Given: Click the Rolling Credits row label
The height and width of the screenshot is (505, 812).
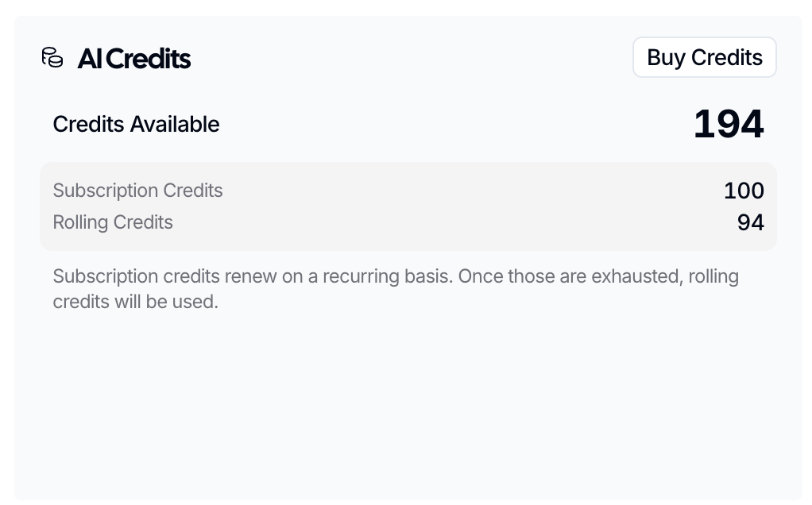Looking at the screenshot, I should 113,222.
